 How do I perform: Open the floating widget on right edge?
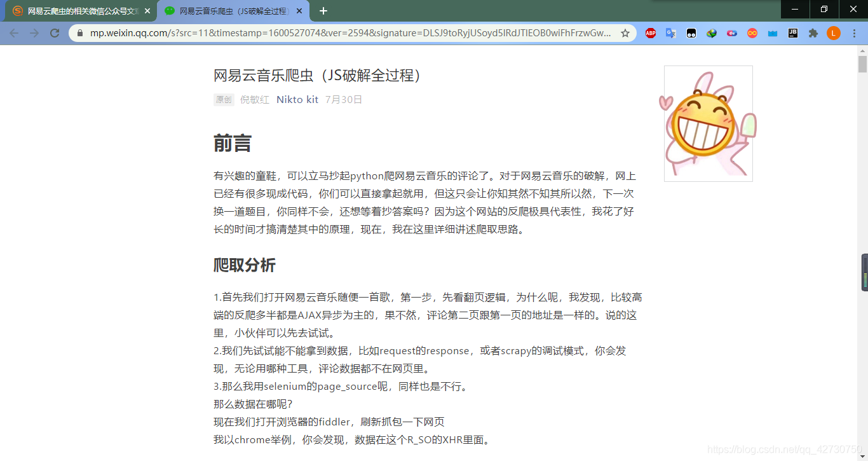tap(865, 273)
